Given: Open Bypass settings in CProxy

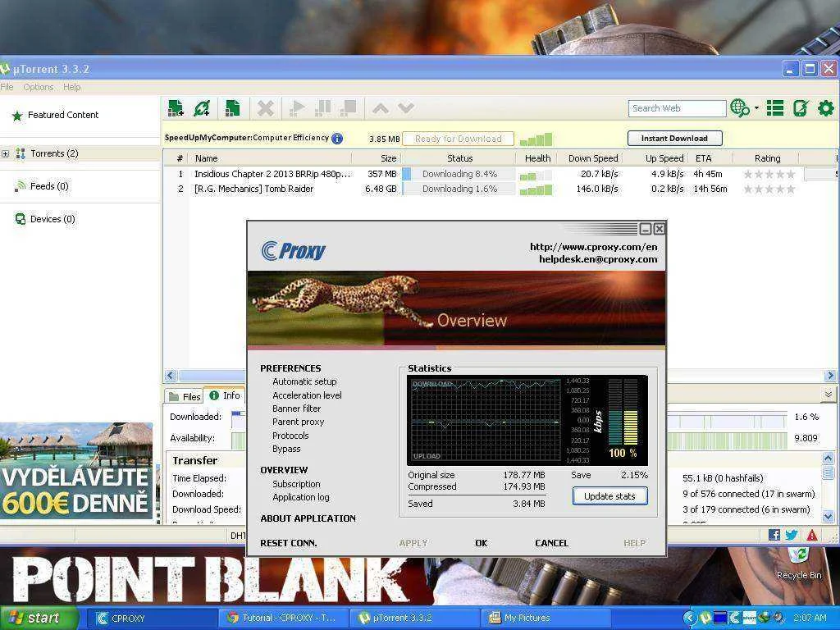Looking at the screenshot, I should [x=286, y=449].
